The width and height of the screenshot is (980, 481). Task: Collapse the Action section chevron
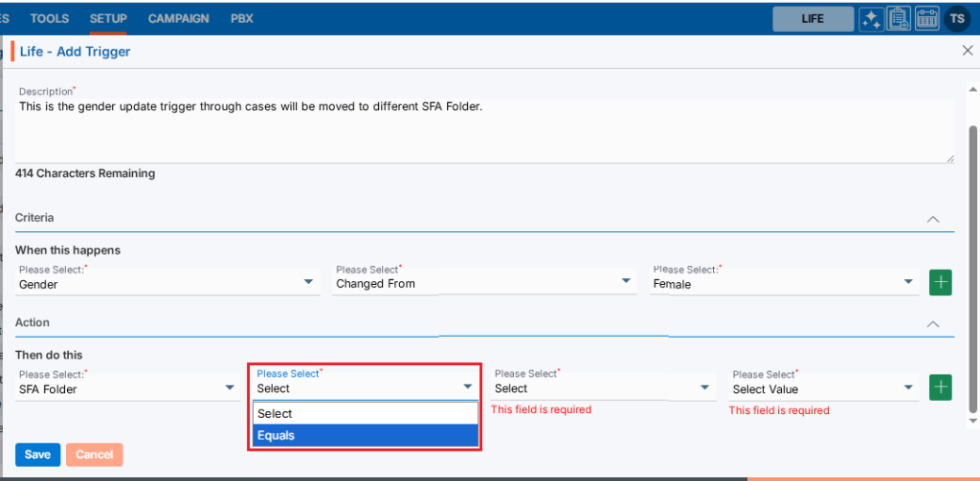tap(933, 324)
